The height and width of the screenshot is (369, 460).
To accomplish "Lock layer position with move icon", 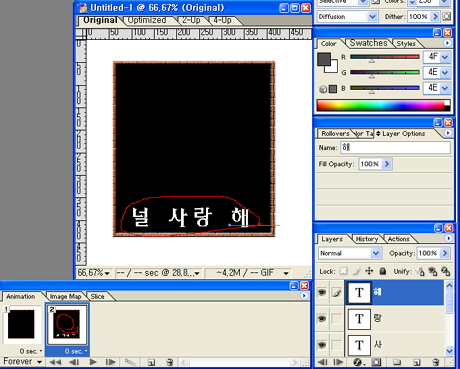I will tap(369, 271).
